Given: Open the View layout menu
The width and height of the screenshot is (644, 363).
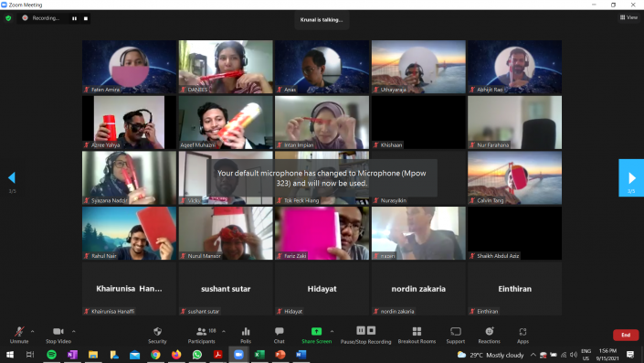Looking at the screenshot, I should pos(628,17).
